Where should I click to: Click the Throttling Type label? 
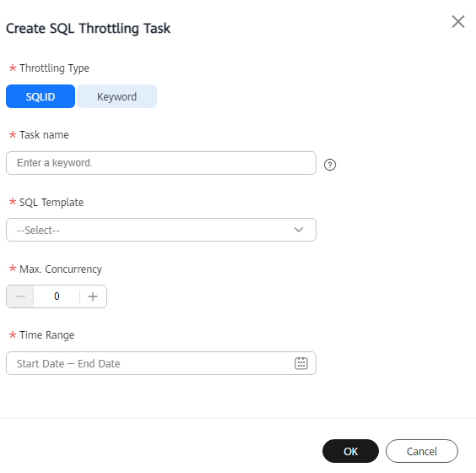coord(54,68)
